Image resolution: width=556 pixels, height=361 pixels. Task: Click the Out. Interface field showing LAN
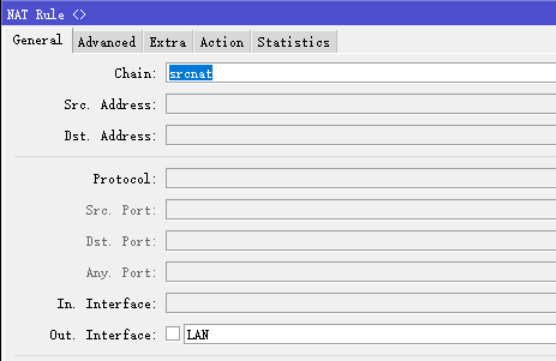point(370,334)
